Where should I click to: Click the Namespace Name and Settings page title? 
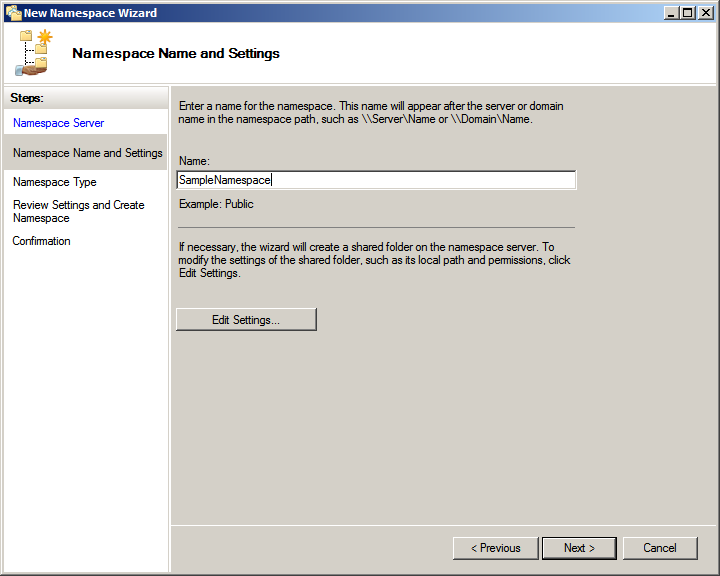point(176,53)
